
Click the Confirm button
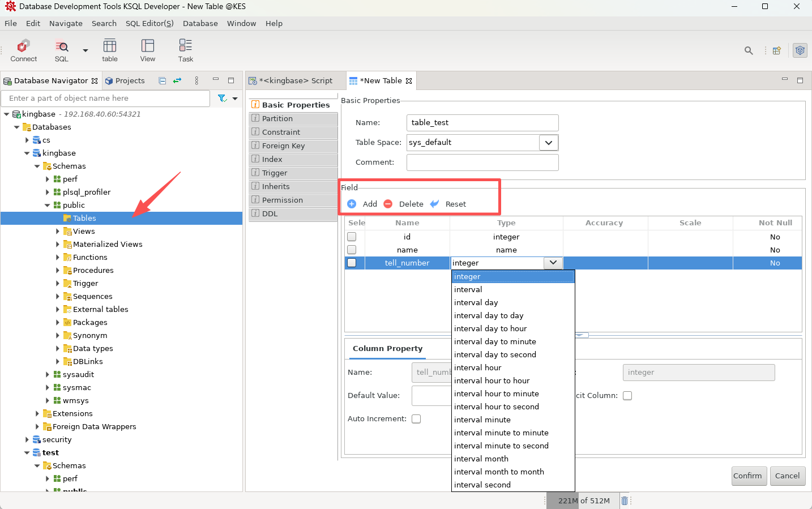(747, 476)
